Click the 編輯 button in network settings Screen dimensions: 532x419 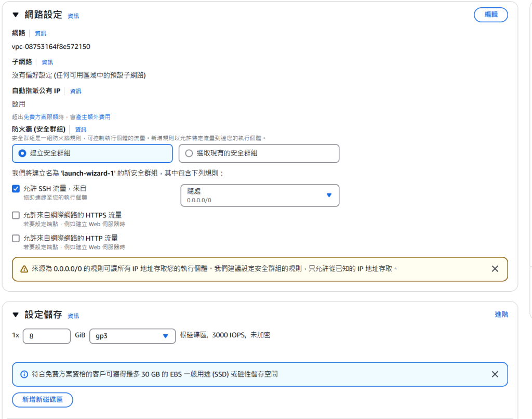point(490,15)
